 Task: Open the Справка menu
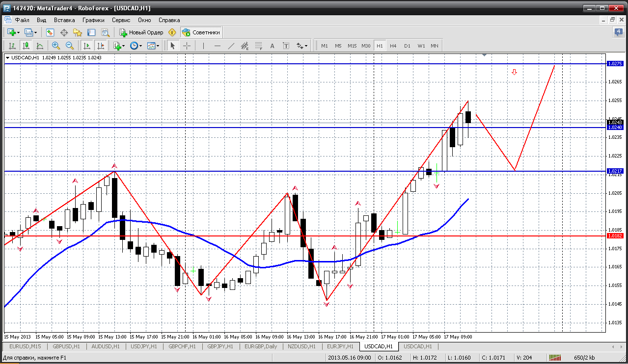(169, 20)
